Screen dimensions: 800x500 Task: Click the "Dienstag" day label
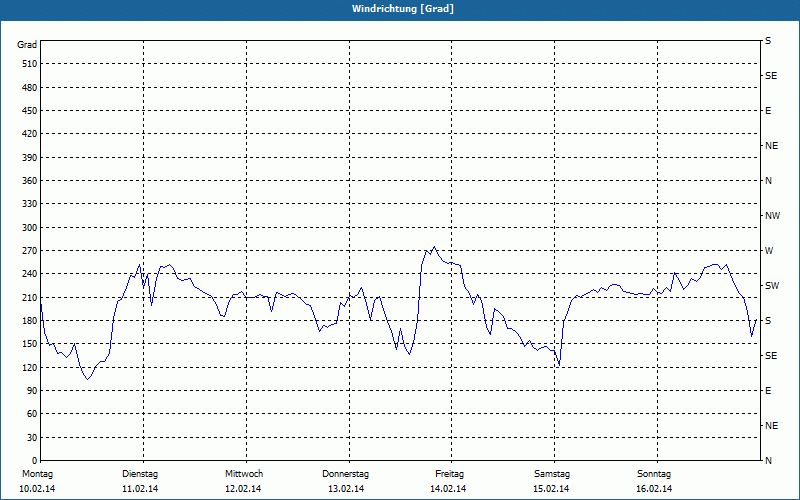pyautogui.click(x=140, y=474)
